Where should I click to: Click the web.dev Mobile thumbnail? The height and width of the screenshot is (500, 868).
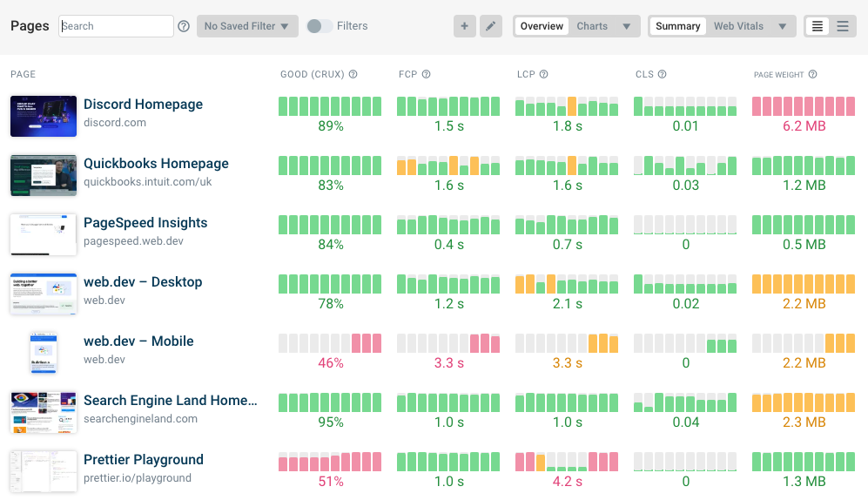click(44, 354)
